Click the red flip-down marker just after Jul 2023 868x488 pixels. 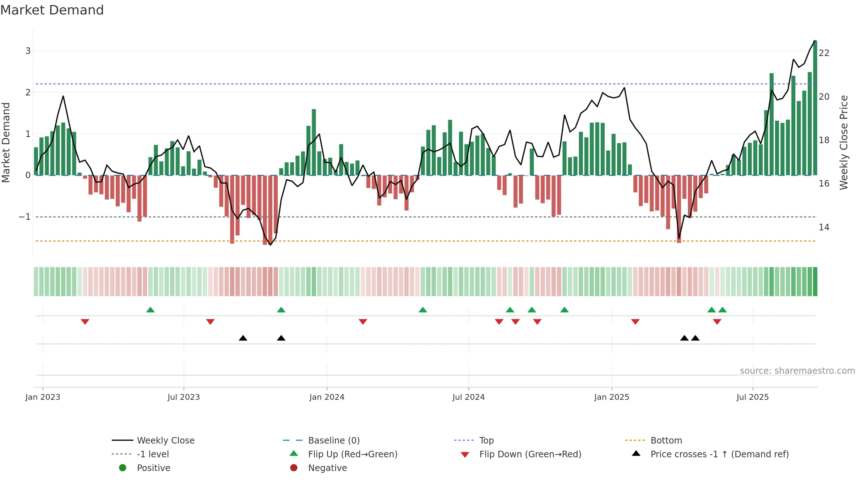click(210, 322)
